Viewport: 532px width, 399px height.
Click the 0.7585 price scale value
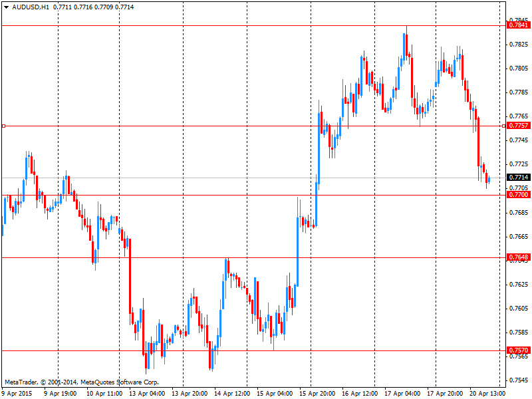[x=519, y=332]
